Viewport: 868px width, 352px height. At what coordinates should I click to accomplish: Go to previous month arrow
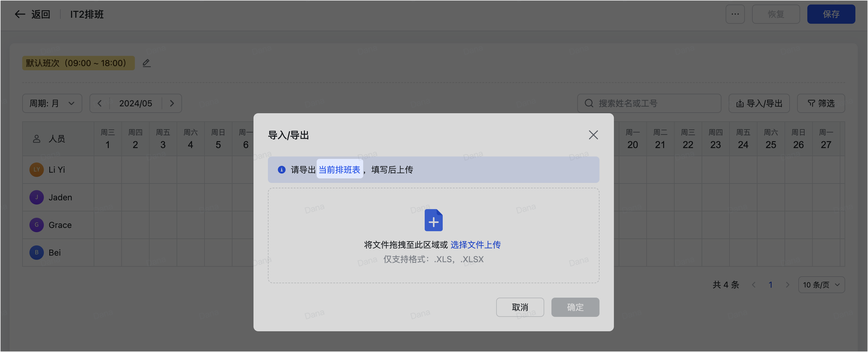(x=99, y=103)
